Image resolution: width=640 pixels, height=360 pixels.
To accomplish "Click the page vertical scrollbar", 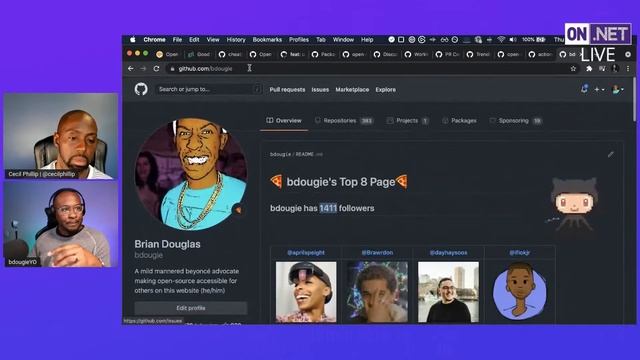I will [x=634, y=100].
